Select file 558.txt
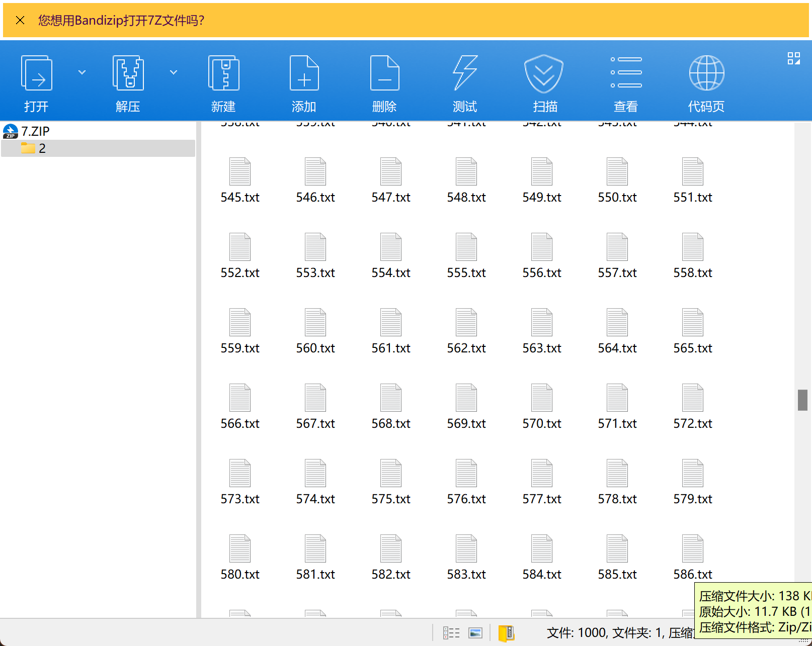This screenshot has width=812, height=646. [x=693, y=256]
